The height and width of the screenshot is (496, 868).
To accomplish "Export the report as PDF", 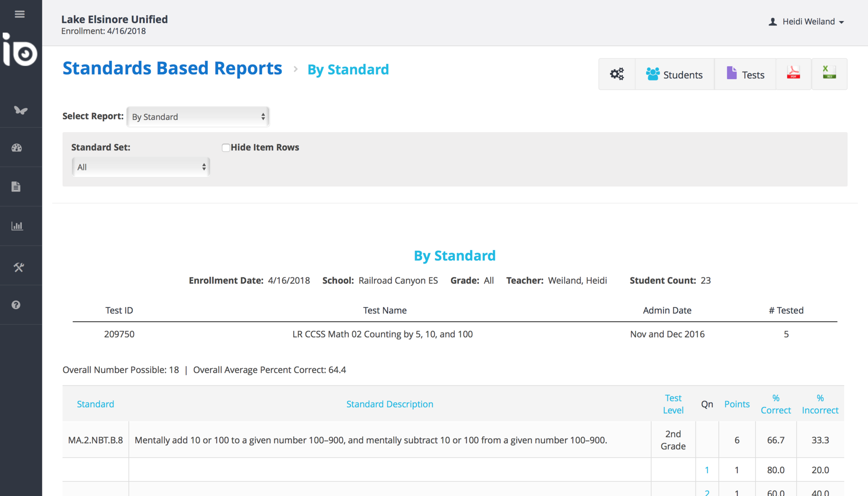I will (x=793, y=73).
